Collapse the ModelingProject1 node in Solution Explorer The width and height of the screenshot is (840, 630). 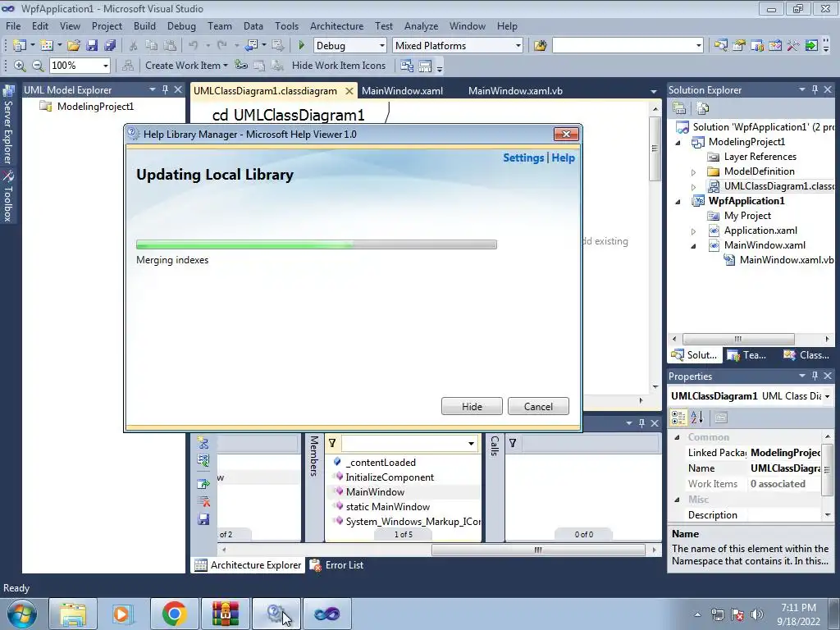coord(678,143)
